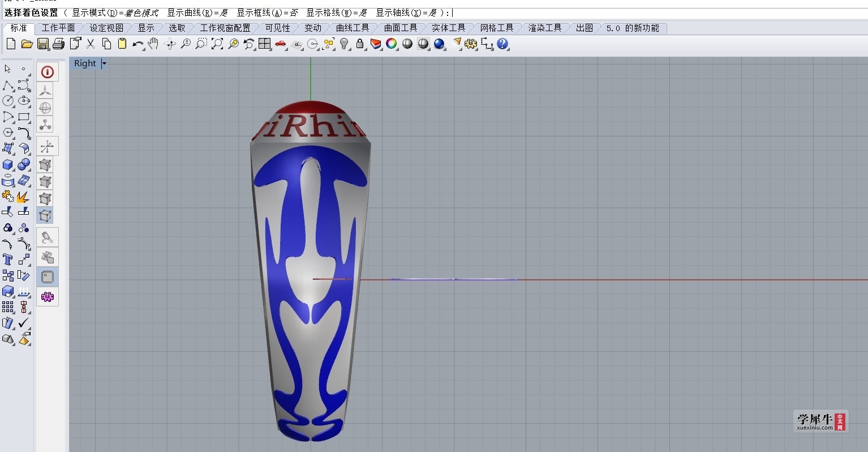Create a new file with New icon

pos(11,44)
